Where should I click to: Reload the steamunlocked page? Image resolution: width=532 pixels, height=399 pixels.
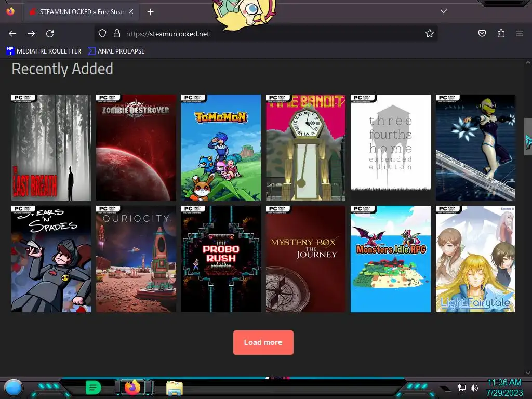pyautogui.click(x=50, y=34)
